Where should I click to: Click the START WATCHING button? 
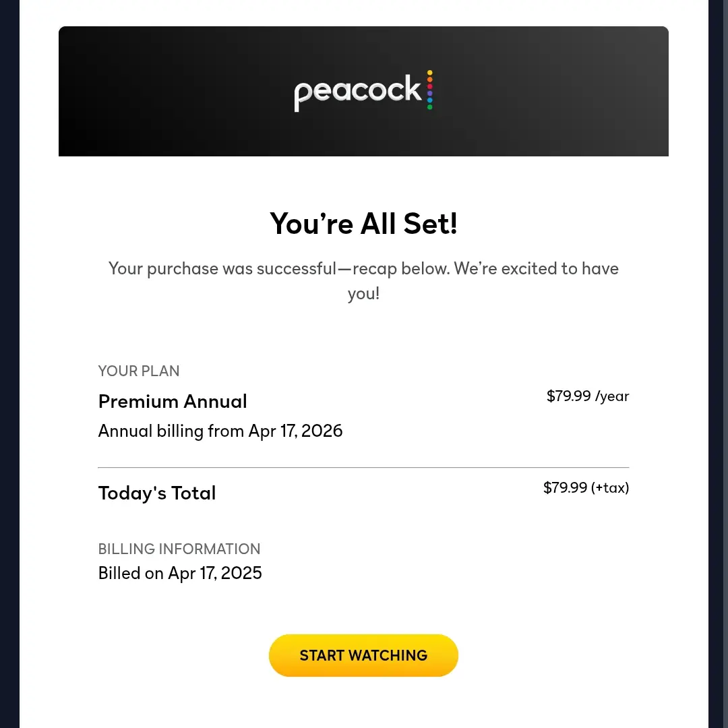[x=363, y=655]
